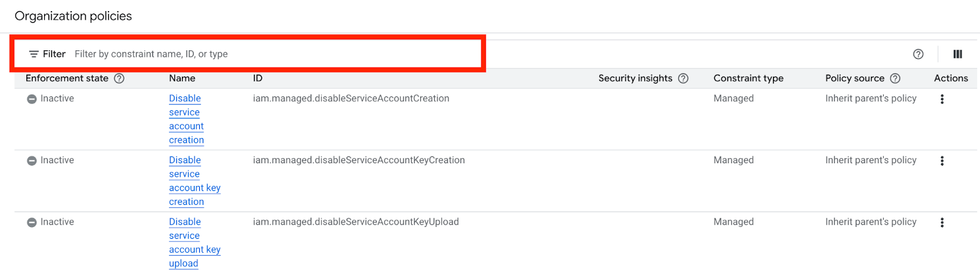
Task: Open actions menu for disableServiceAccountKeyCreation row
Action: 942,161
